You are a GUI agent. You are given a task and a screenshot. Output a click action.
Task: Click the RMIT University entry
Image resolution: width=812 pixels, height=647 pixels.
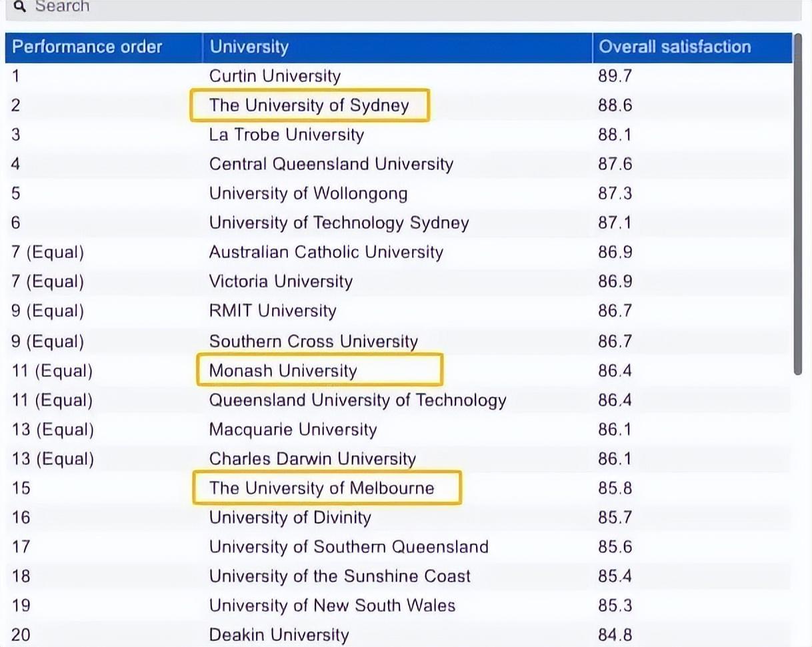point(273,311)
